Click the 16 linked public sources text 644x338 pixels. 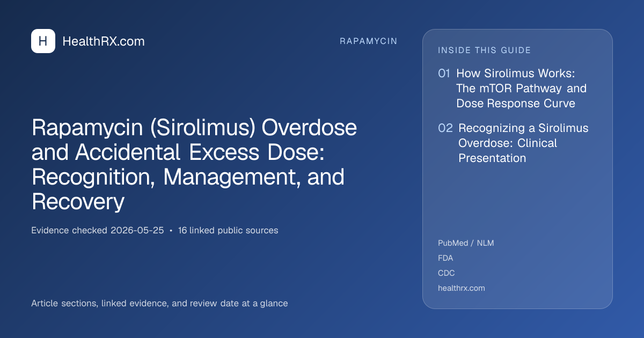point(228,231)
